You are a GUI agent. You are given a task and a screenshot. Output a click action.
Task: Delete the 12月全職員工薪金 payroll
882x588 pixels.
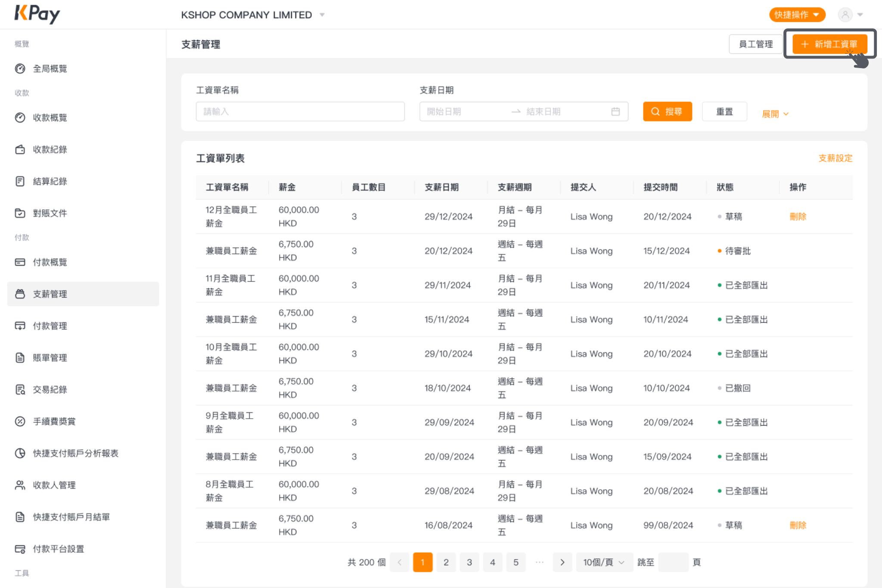click(x=798, y=217)
